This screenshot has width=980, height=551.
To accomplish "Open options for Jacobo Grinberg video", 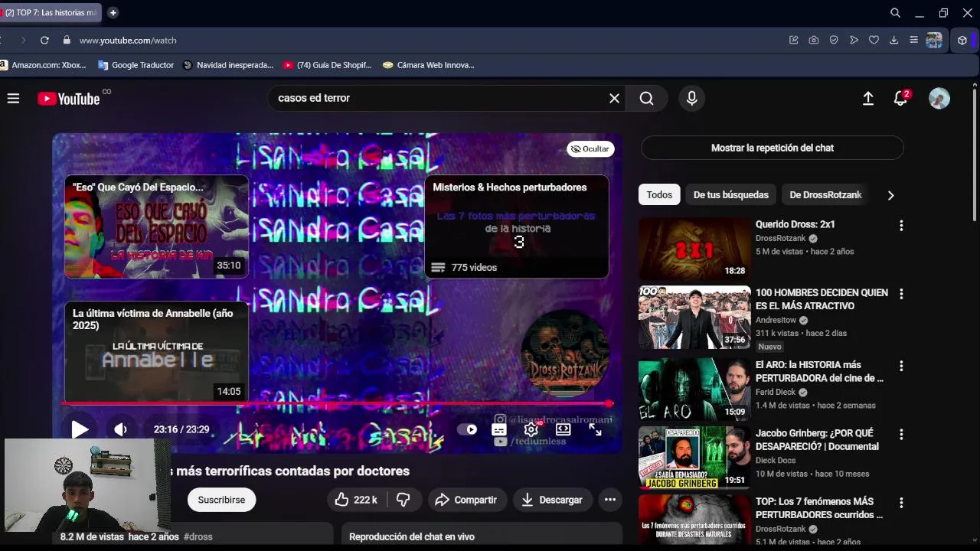I will 901,434.
